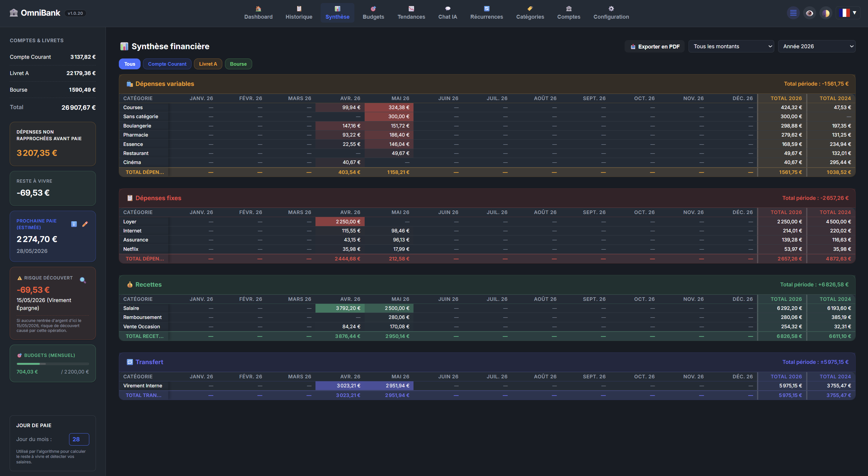Click the Reste à vivre card
The image size is (868, 476).
pos(53,188)
